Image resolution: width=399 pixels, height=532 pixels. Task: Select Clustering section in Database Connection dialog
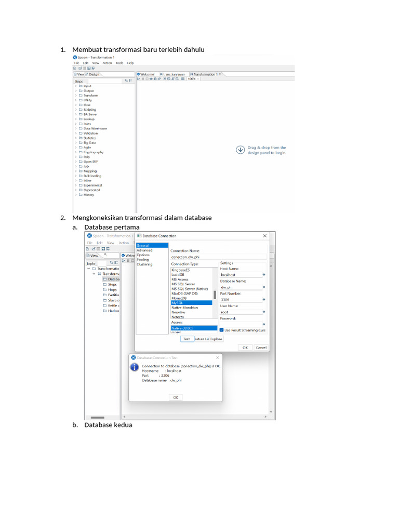[x=144, y=264]
